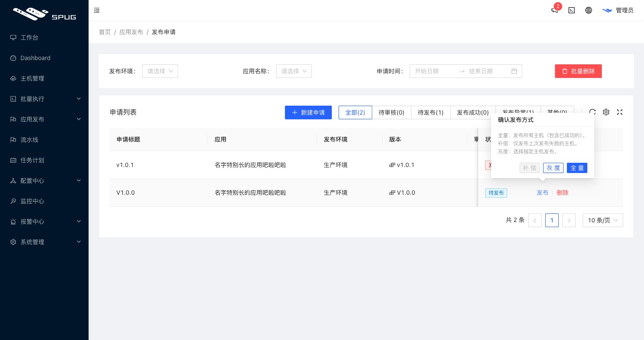644x340 pixels.
Task: Toggle fullscreen table icon
Action: [x=620, y=112]
